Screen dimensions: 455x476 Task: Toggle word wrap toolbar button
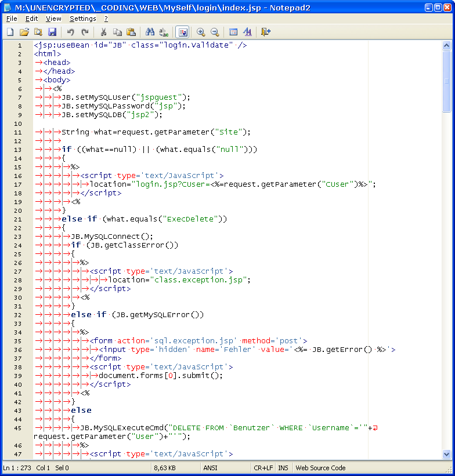click(x=182, y=32)
